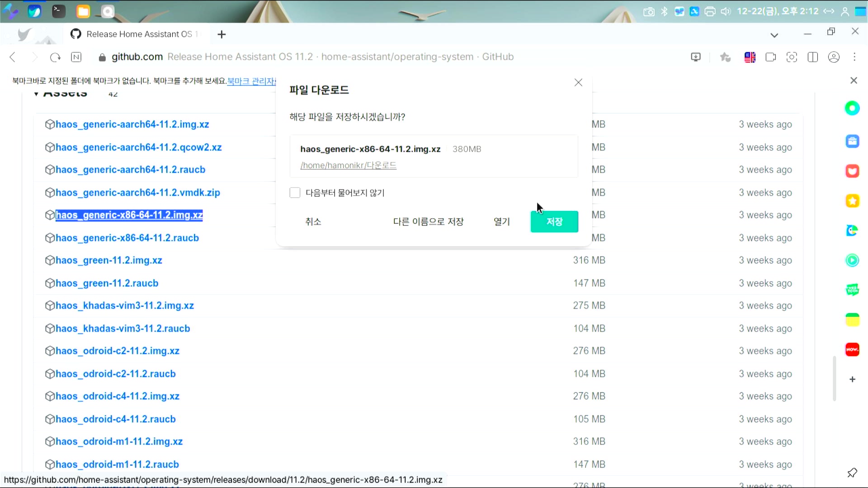
Task: Download haos_odroid-c2-11.2.img.xz
Action: (117, 351)
